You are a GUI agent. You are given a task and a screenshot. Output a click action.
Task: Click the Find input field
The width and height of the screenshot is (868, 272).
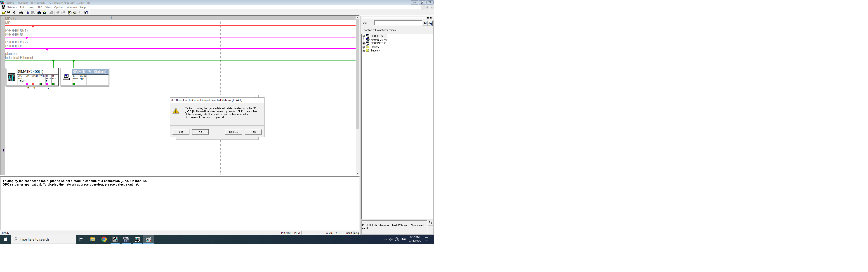pyautogui.click(x=398, y=23)
